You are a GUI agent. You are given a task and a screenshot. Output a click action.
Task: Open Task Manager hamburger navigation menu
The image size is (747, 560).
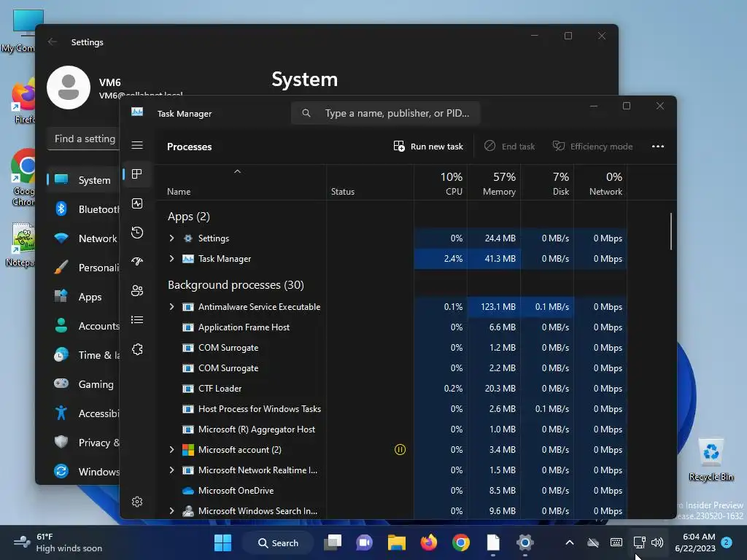click(x=137, y=145)
